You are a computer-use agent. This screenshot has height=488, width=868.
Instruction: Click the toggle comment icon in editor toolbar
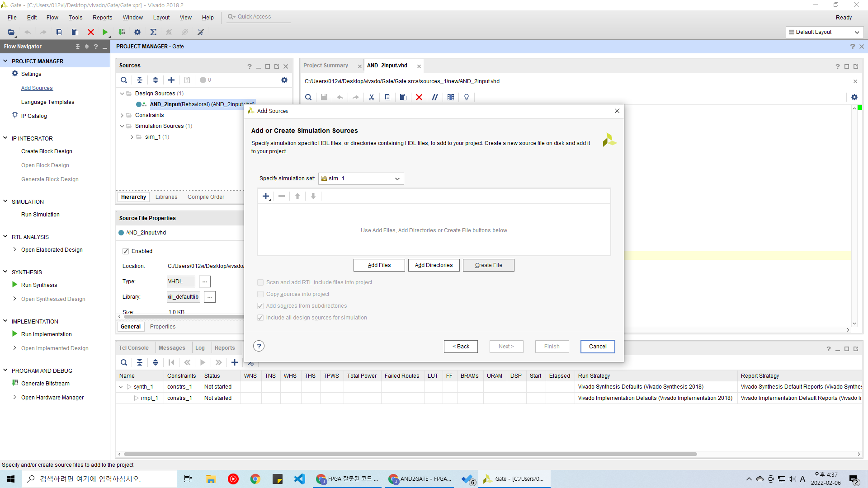(434, 97)
